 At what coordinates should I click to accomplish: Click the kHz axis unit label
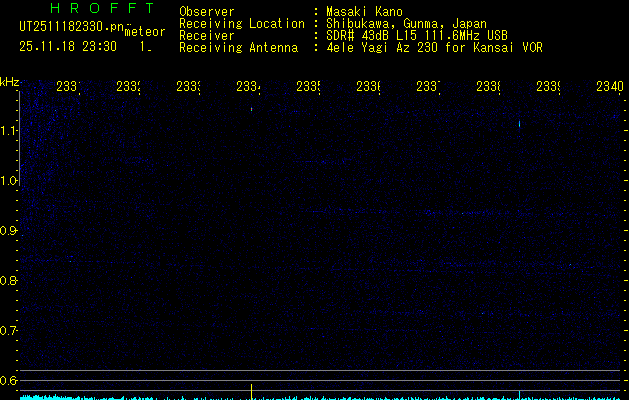(x=10, y=82)
